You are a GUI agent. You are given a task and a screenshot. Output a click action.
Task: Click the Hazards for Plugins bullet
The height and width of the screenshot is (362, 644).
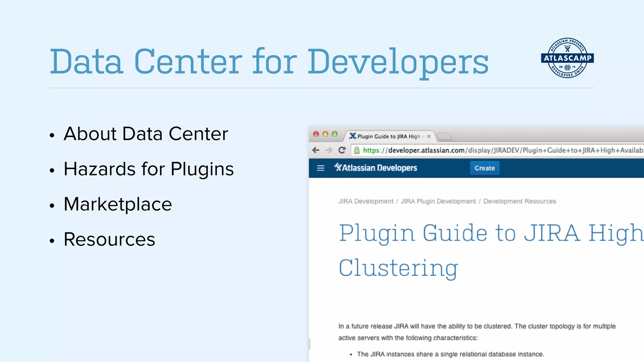[x=149, y=169]
